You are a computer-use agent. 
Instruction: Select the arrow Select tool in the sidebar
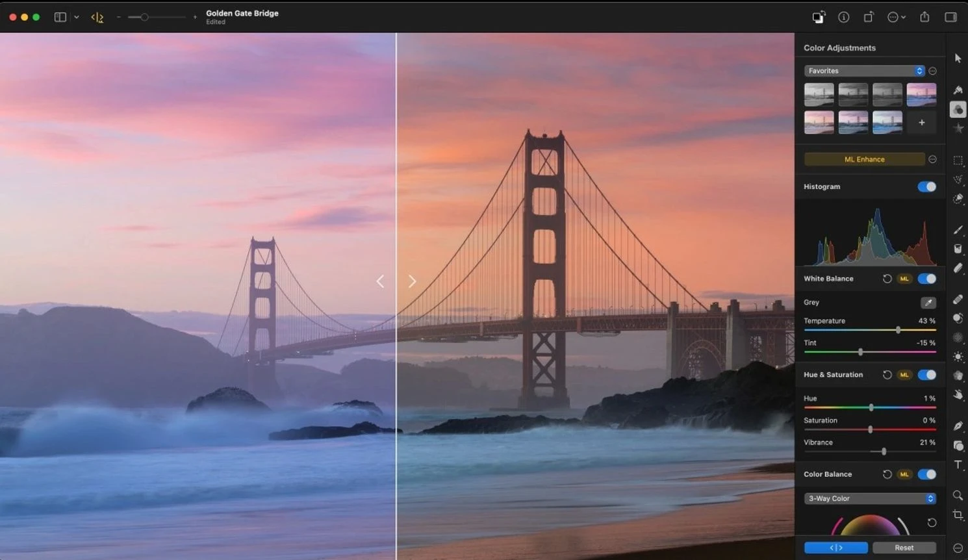coord(958,58)
